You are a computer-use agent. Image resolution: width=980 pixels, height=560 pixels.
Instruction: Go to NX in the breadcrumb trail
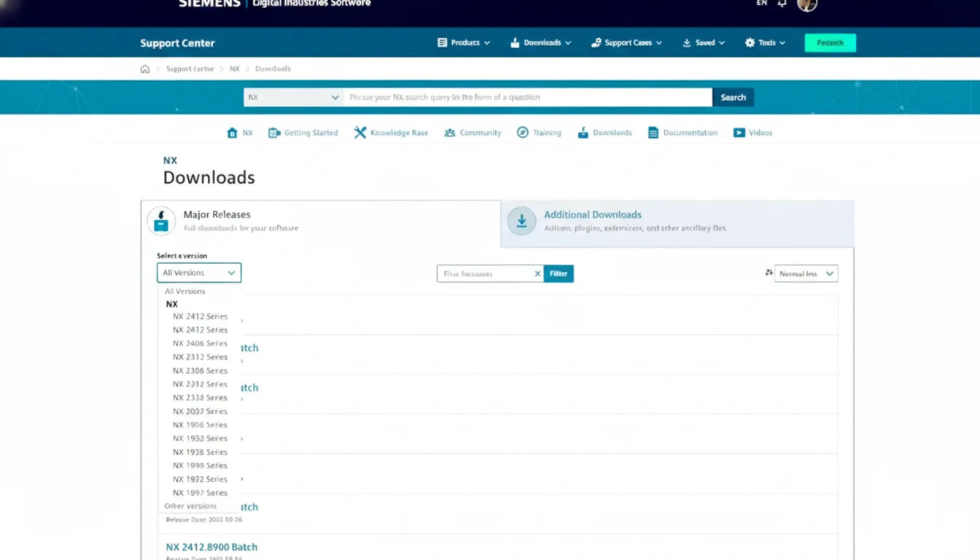235,69
